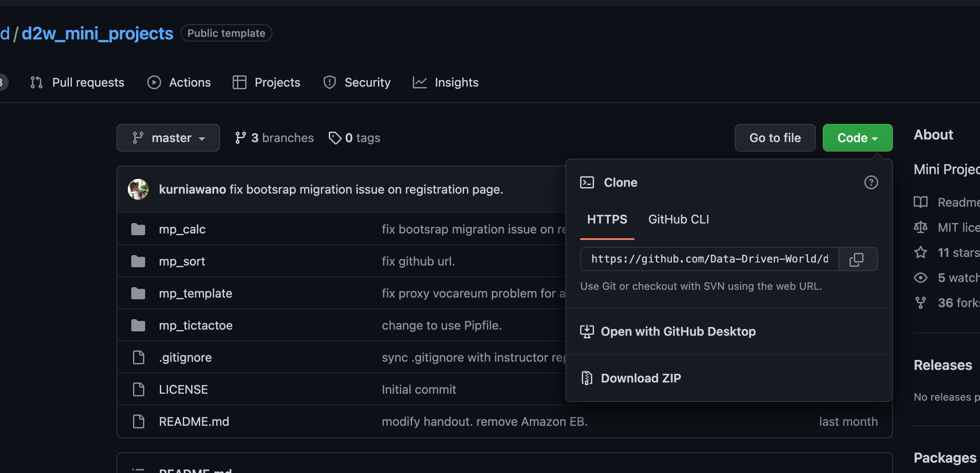The image size is (980, 473).
Task: Open the Clone help question-mark icon
Action: (x=871, y=182)
